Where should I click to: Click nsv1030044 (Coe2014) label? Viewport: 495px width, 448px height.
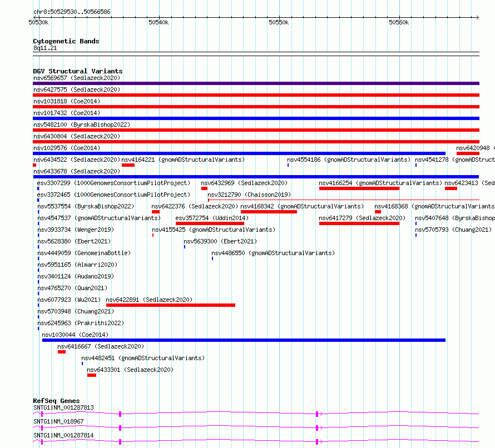pyautogui.click(x=75, y=335)
